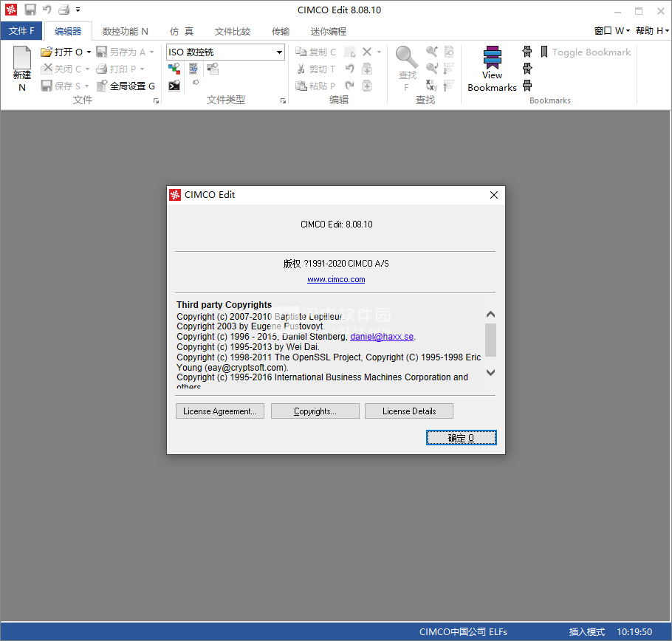This screenshot has height=641, width=672.
Task: Click the 打印 P print button
Action: (116, 69)
